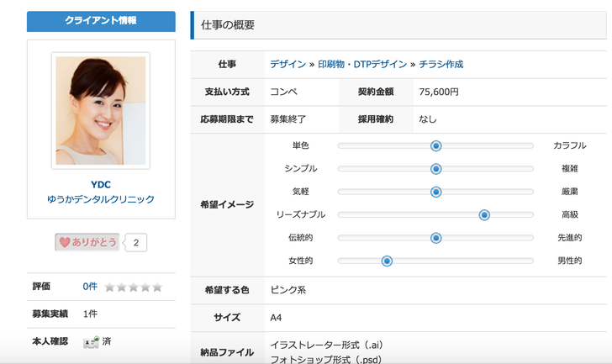Screen dimensions: 612x364
Task: Click the 希望する色 row label
Action: pyautogui.click(x=227, y=290)
